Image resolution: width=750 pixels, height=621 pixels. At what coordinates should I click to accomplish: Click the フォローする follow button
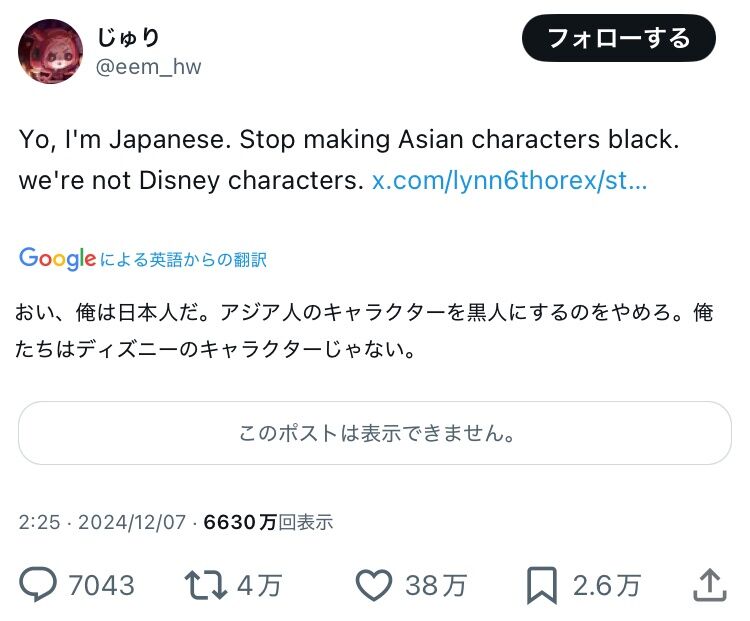coord(618,38)
